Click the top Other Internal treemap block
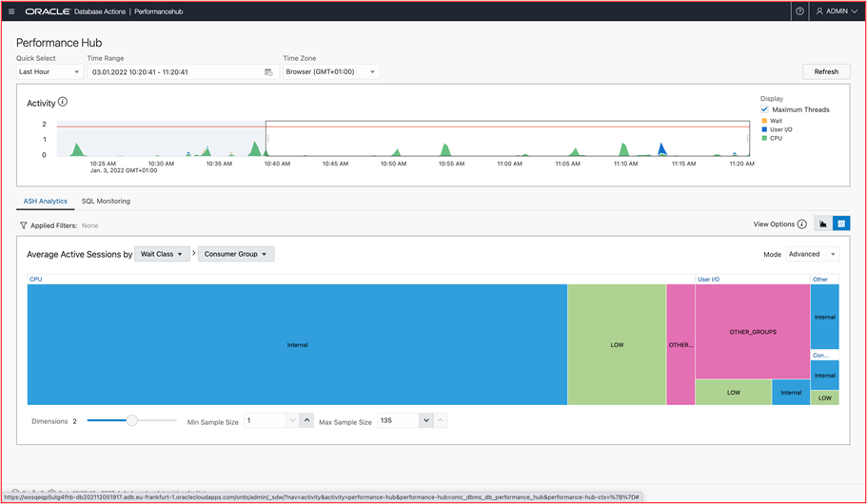Viewport: 867px width, 504px height. click(824, 317)
